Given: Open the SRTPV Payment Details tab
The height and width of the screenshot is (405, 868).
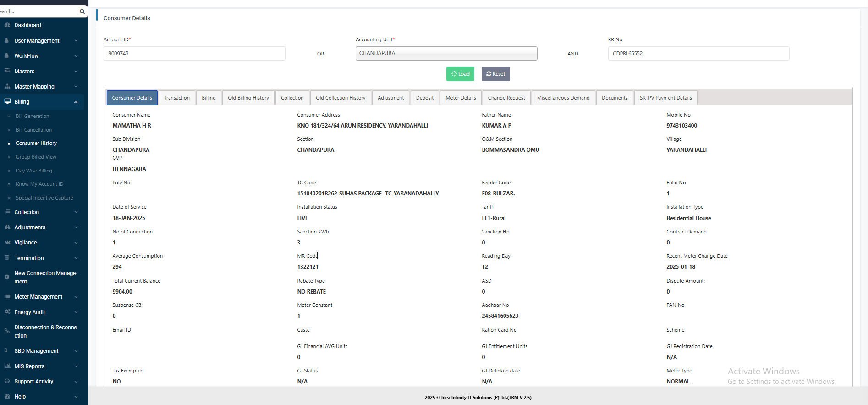Looking at the screenshot, I should click(x=666, y=98).
